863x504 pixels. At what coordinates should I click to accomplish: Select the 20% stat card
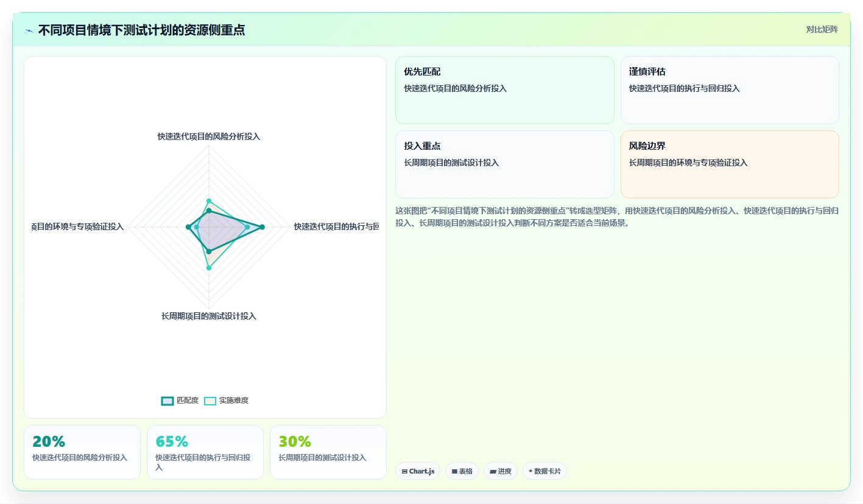[82, 452]
